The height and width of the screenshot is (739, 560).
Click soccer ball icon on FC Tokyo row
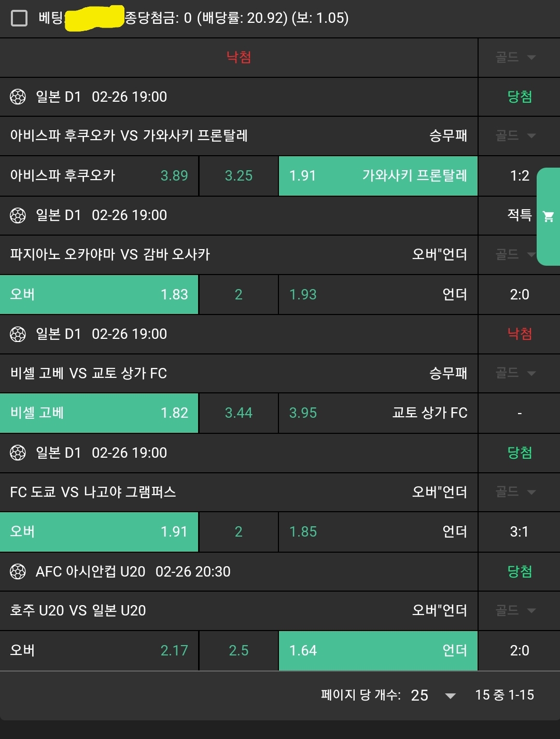18,453
